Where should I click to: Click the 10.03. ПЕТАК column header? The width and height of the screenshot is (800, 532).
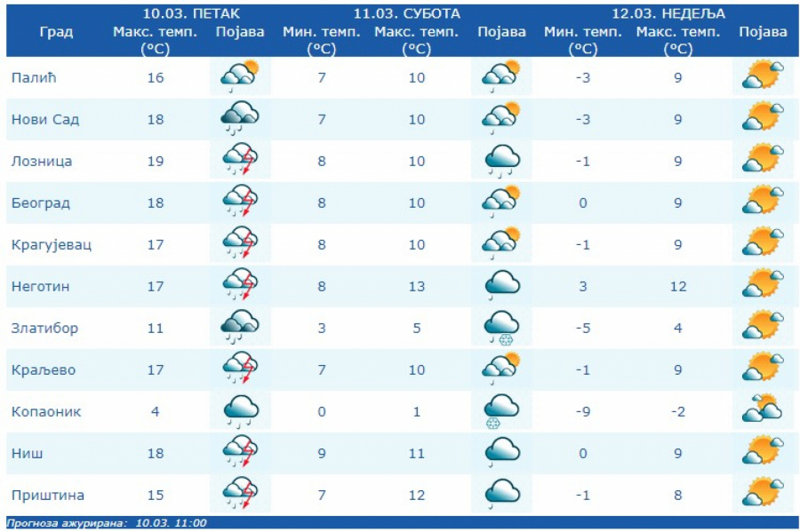click(x=191, y=14)
